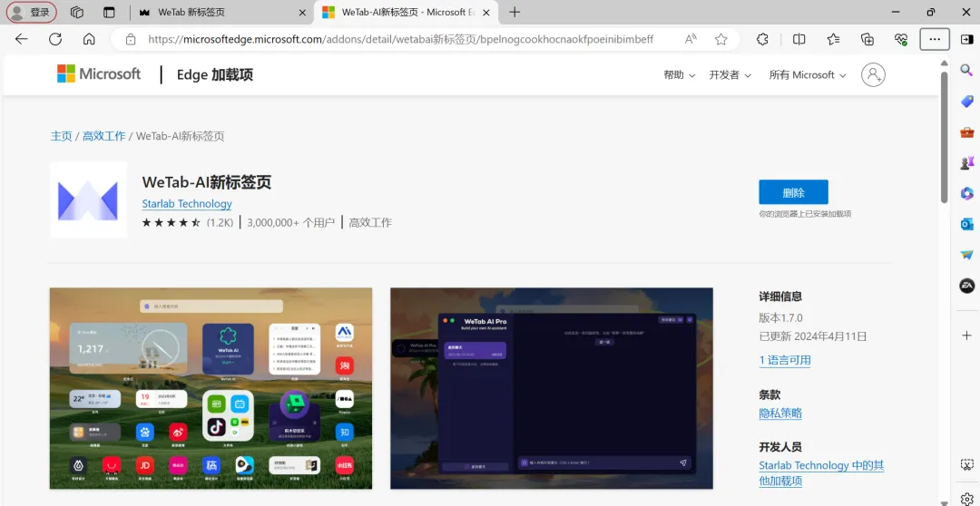Open the 隐私策略 link

(780, 414)
